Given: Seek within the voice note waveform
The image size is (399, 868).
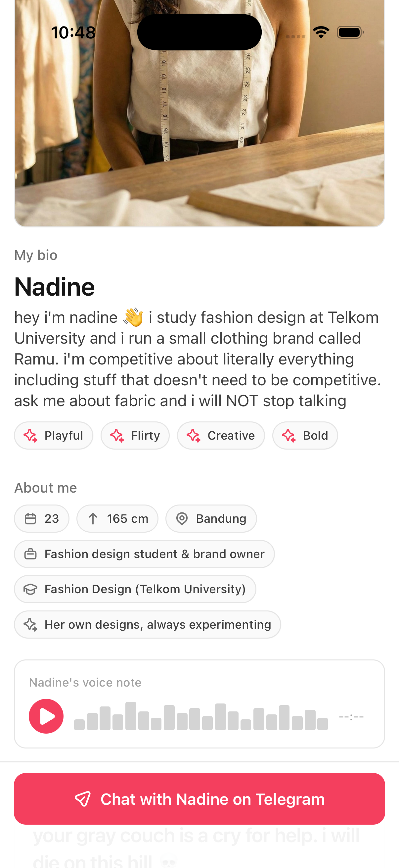Looking at the screenshot, I should pyautogui.click(x=201, y=716).
